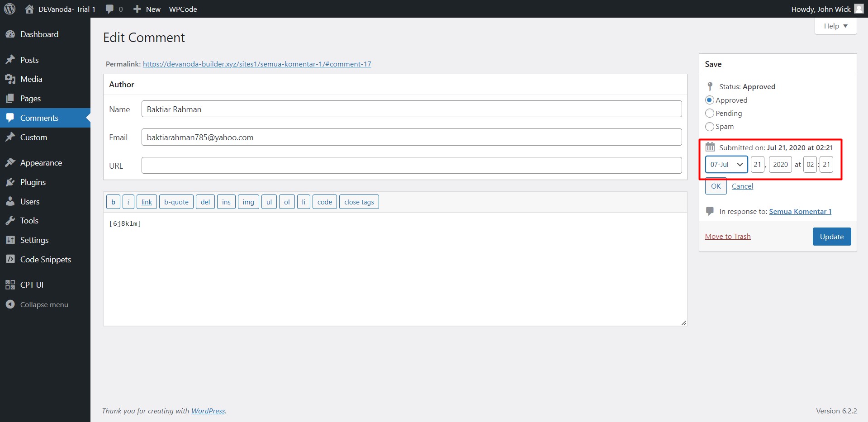Click the Custom pin icon
Image resolution: width=868 pixels, height=422 pixels.
tap(10, 138)
